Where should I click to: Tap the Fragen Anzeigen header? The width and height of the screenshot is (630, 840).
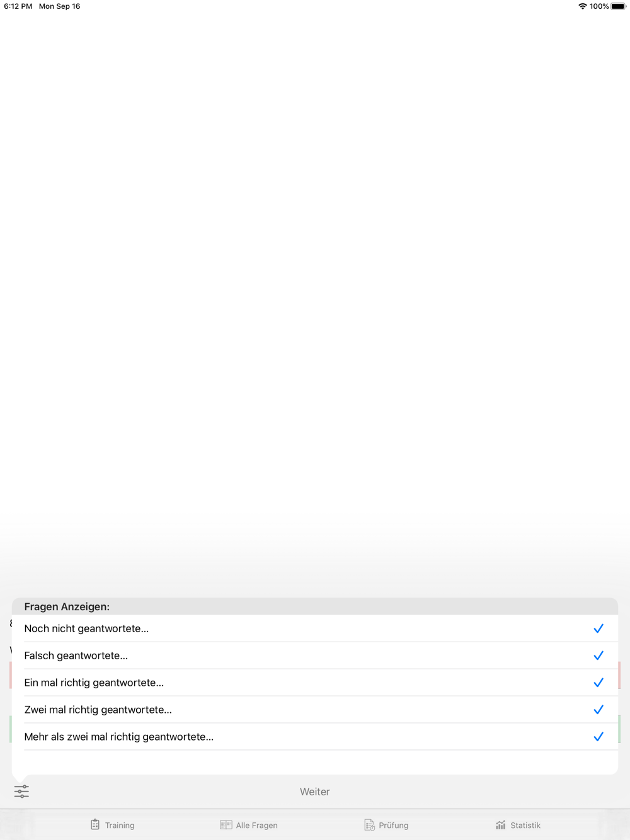pyautogui.click(x=67, y=606)
